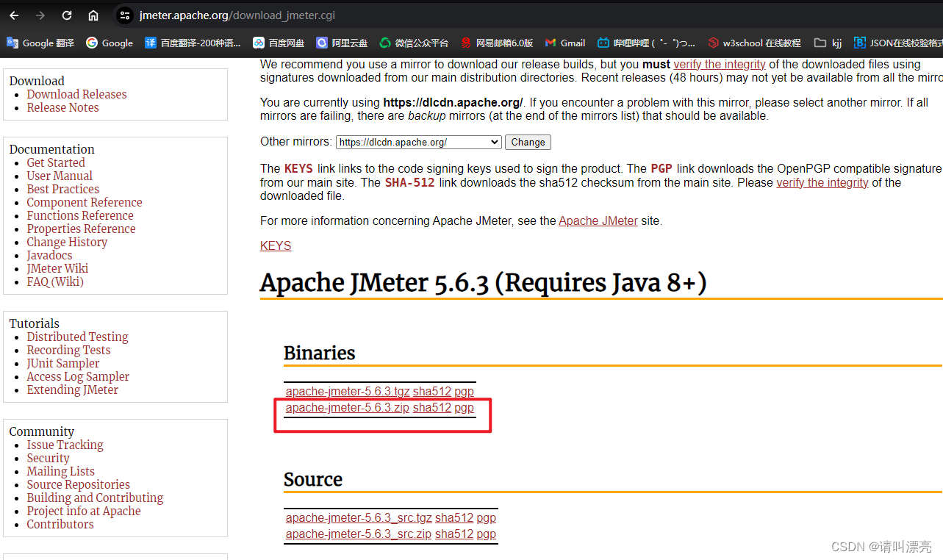Download apache-jmeter-5.6.3.zip binary
Screen dimensions: 943x560
point(348,408)
